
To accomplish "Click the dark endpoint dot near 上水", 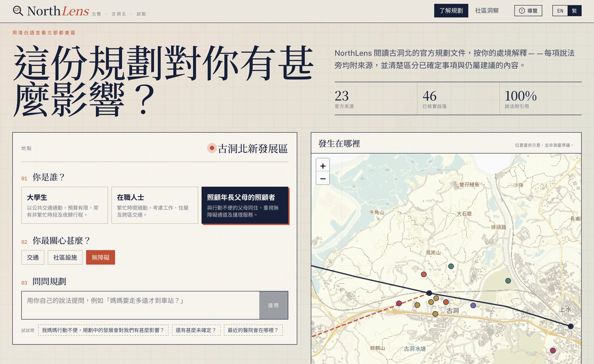I will point(570,326).
